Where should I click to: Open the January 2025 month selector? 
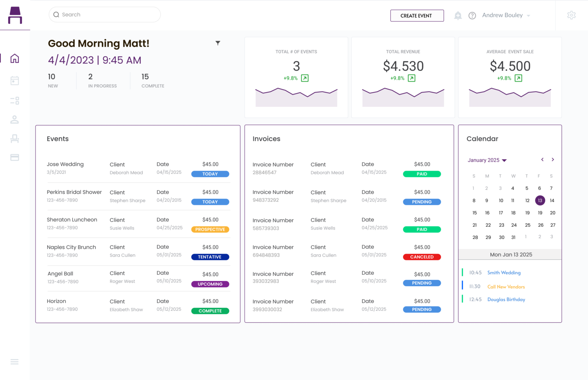(x=487, y=160)
